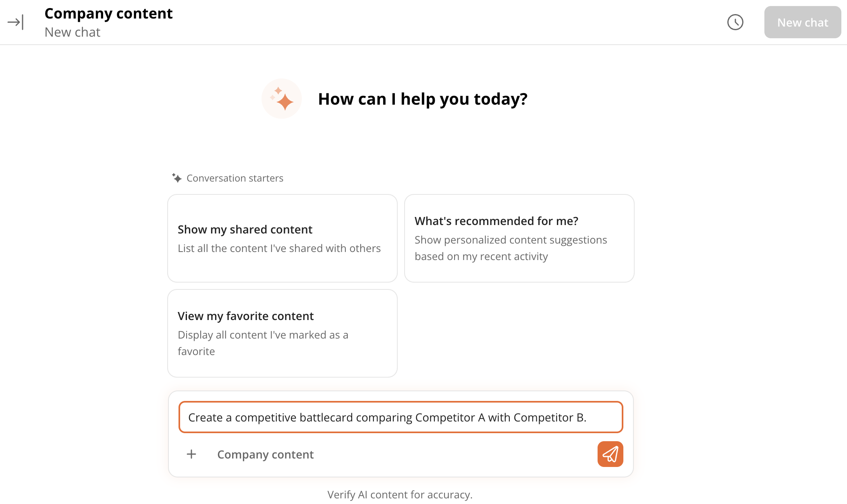Click the List all the content I've shared description
The height and width of the screenshot is (504, 847).
coord(279,248)
